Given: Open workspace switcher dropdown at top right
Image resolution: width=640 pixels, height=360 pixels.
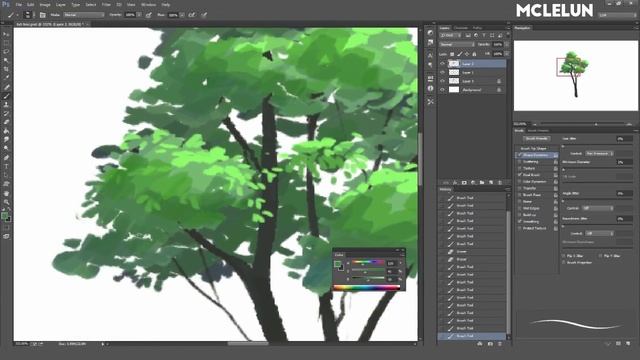Looking at the screenshot, I should [617, 15].
